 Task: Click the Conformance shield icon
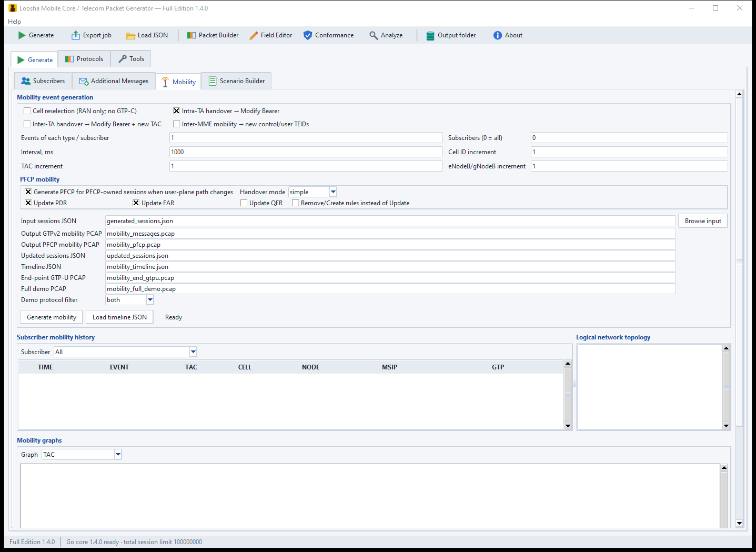308,35
